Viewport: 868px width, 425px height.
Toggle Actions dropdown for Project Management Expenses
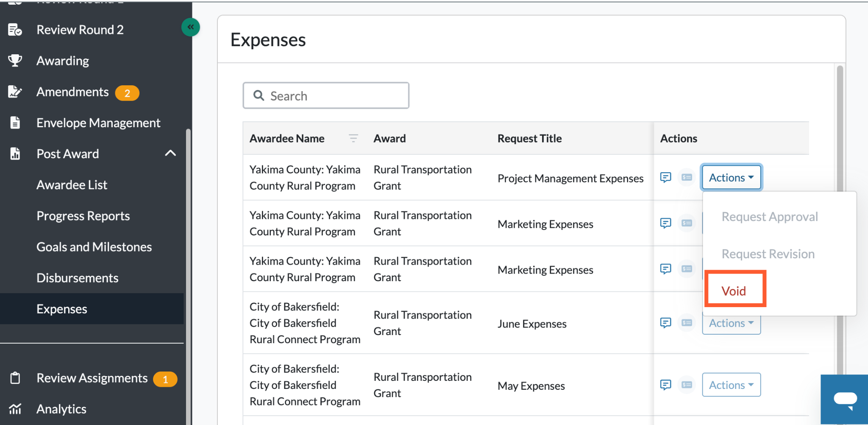point(732,177)
